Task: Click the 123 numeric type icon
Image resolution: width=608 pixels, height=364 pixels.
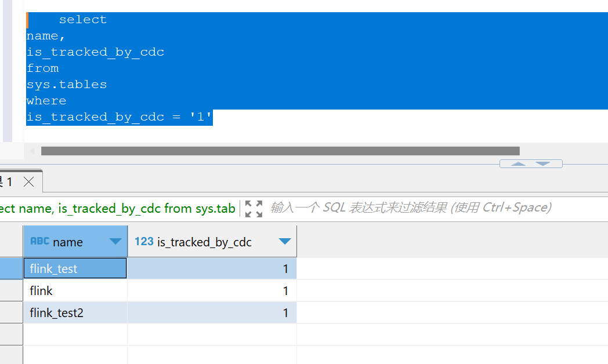Action: tap(144, 241)
